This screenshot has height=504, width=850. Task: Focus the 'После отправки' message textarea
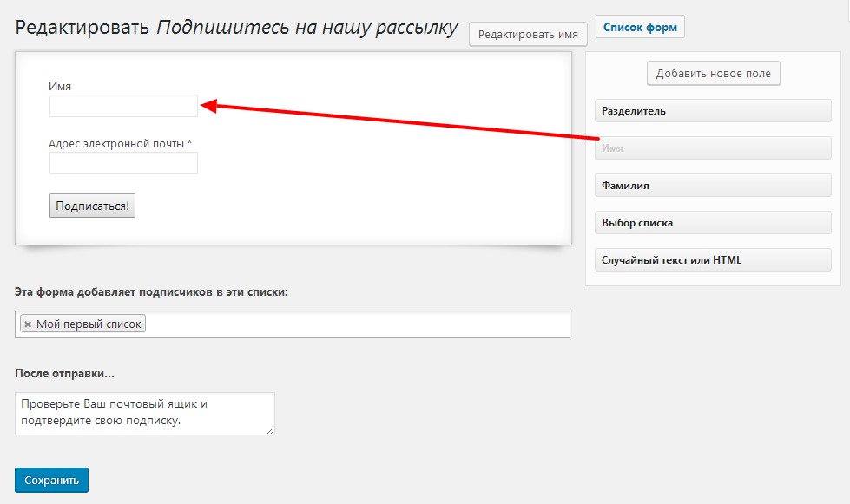tap(144, 413)
